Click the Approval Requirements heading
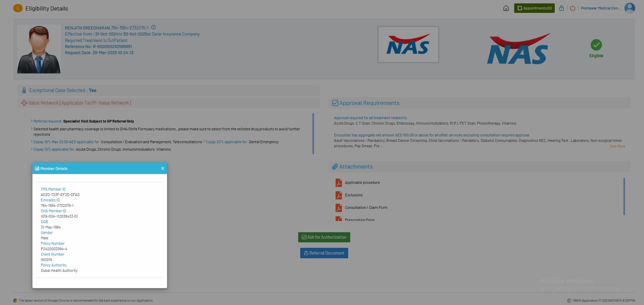 (369, 103)
